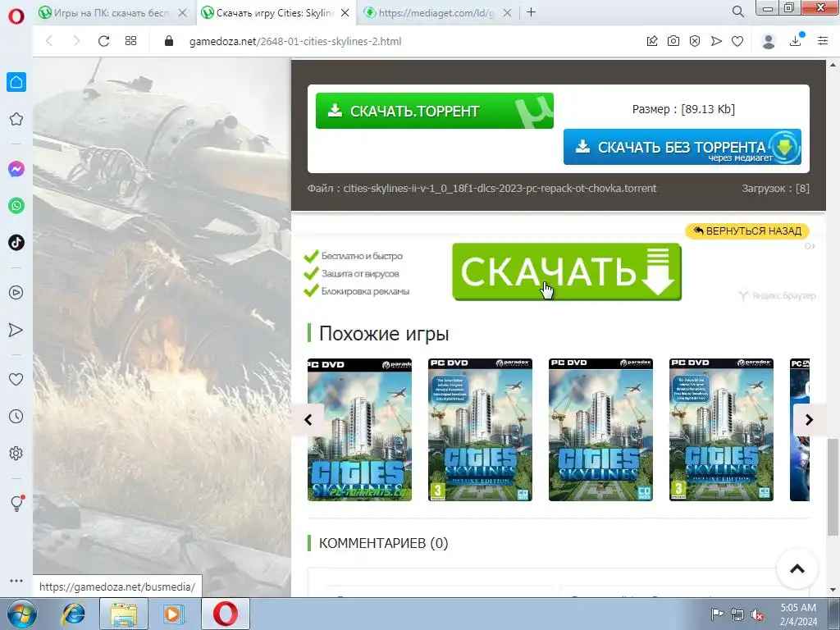The width and height of the screenshot is (840, 630).
Task: Click 'КОММЕНТАРИЕВ (0)' heading
Action: click(383, 543)
